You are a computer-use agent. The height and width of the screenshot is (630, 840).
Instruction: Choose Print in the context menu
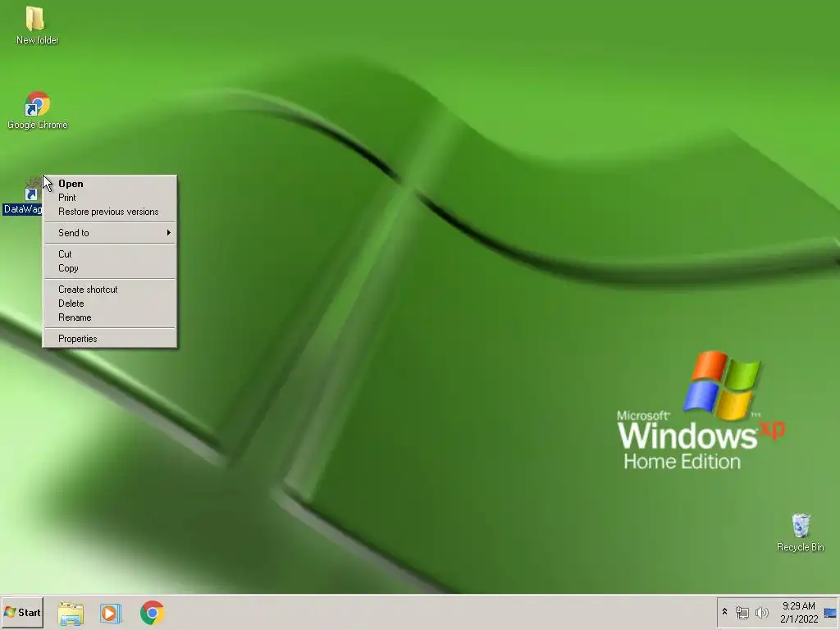coord(110,198)
